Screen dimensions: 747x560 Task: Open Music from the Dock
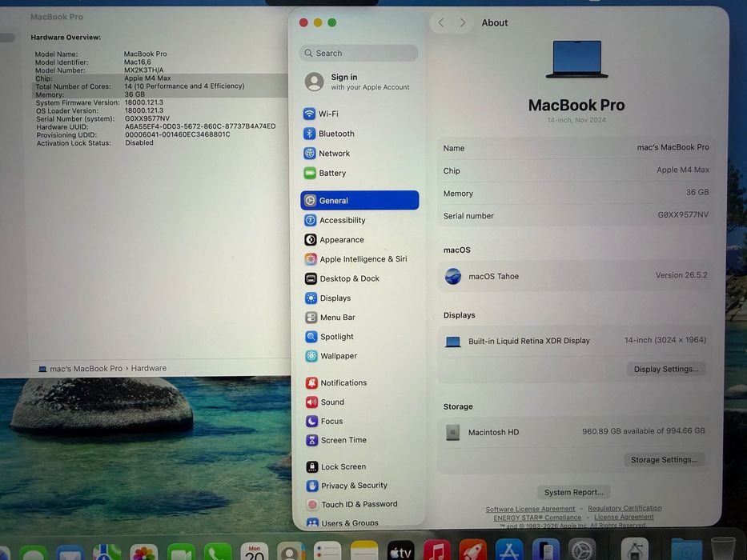coord(437,551)
